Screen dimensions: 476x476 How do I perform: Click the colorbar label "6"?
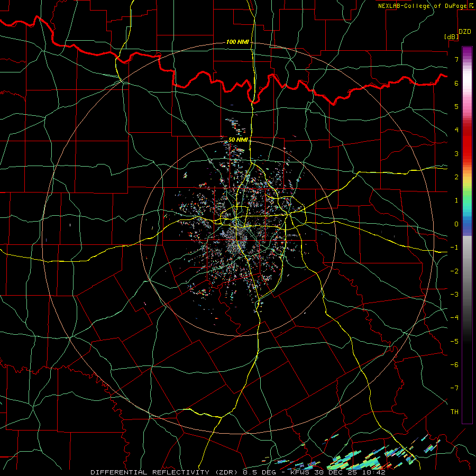[x=456, y=83]
